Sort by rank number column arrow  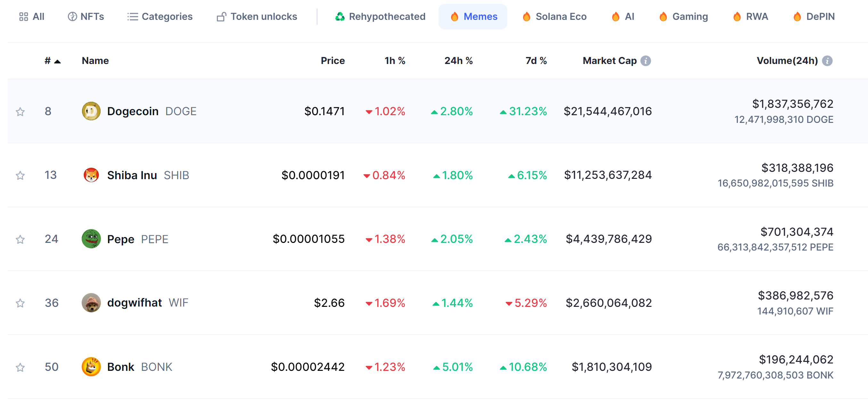click(x=57, y=61)
